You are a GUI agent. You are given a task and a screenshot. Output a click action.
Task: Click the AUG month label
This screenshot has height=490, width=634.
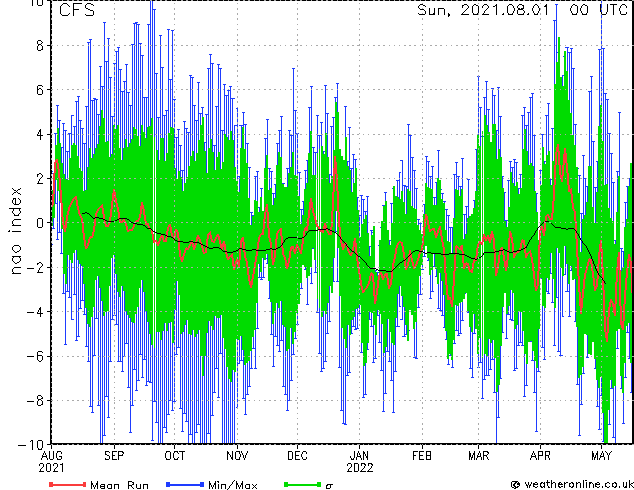(51, 456)
